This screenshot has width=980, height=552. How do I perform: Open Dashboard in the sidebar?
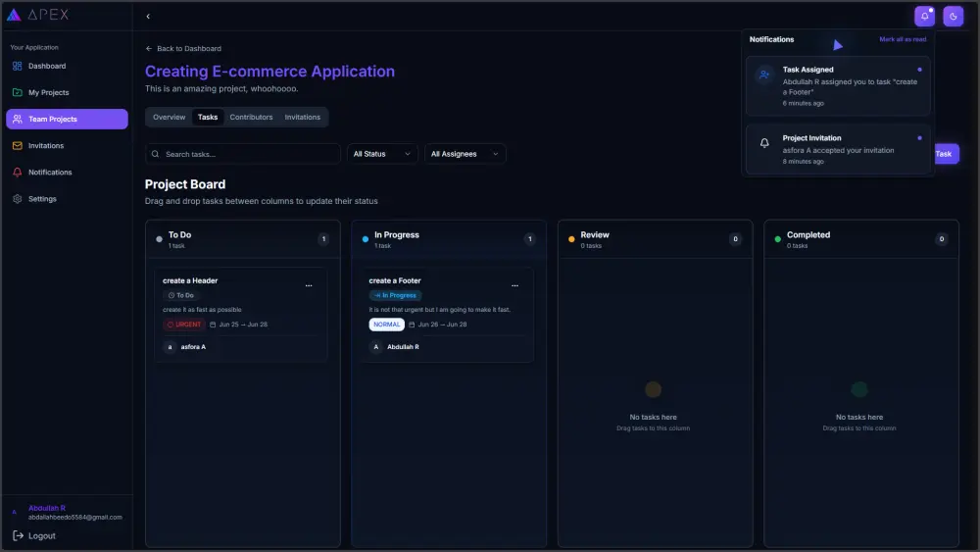pyautogui.click(x=67, y=67)
